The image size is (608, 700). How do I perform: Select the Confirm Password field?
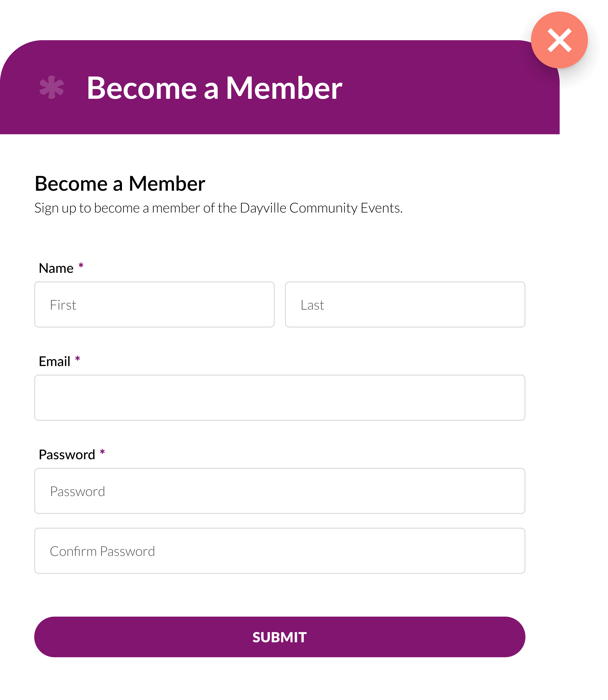coord(280,551)
